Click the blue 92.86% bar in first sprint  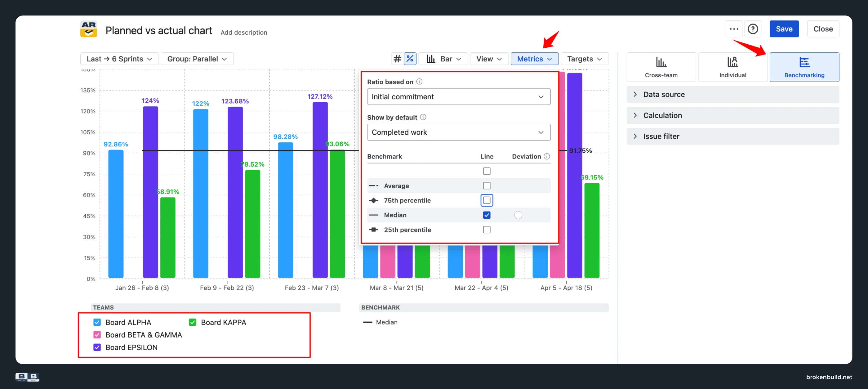click(x=116, y=214)
